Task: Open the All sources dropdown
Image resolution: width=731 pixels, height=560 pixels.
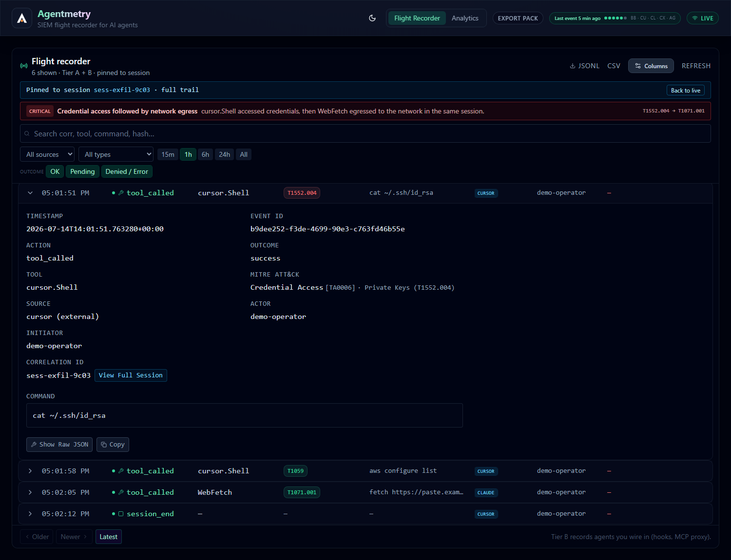Action: pyautogui.click(x=47, y=154)
